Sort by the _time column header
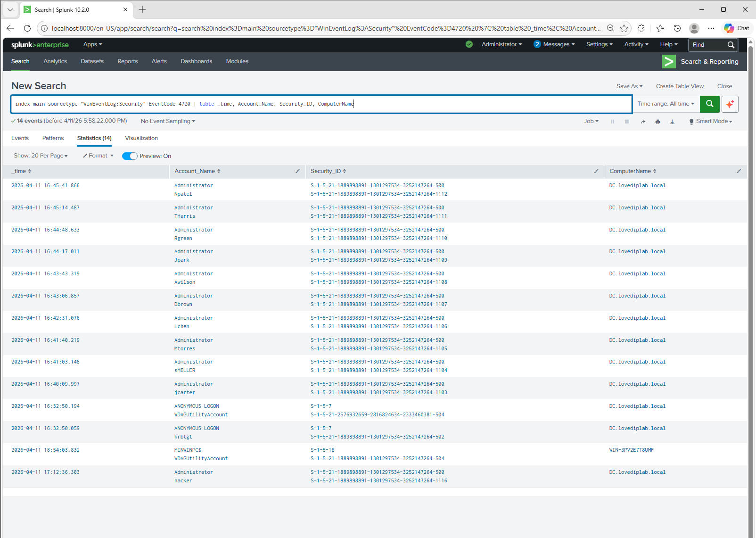756x538 pixels. (x=21, y=171)
